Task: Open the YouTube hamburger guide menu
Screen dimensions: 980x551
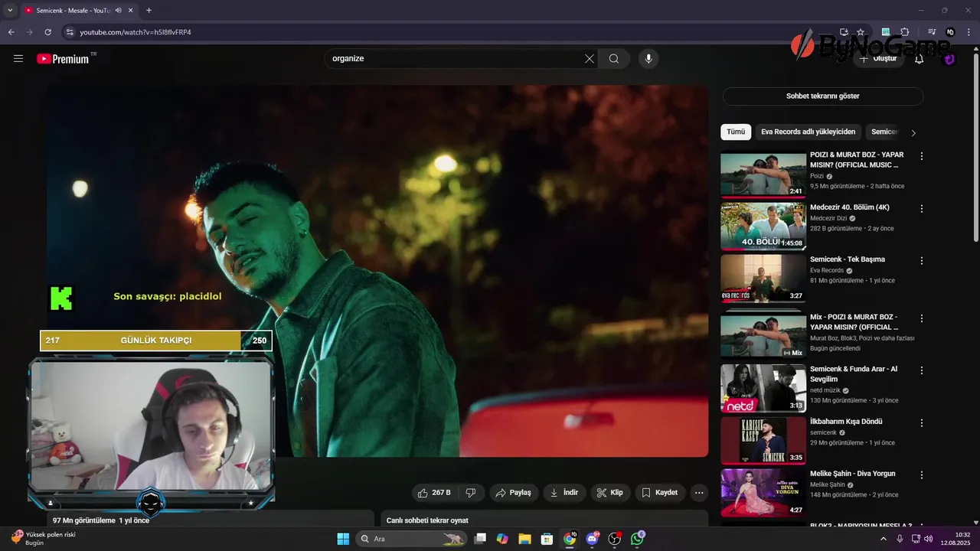Action: pyautogui.click(x=18, y=58)
